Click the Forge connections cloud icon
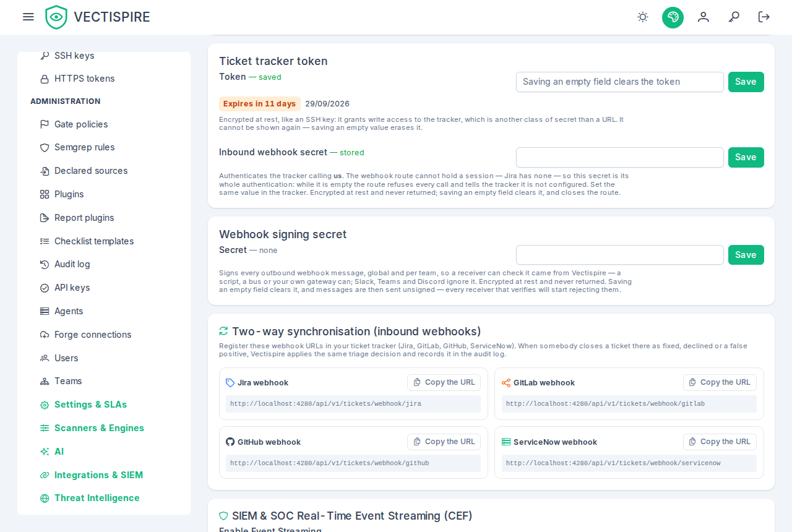This screenshot has height=532, width=792. point(45,335)
